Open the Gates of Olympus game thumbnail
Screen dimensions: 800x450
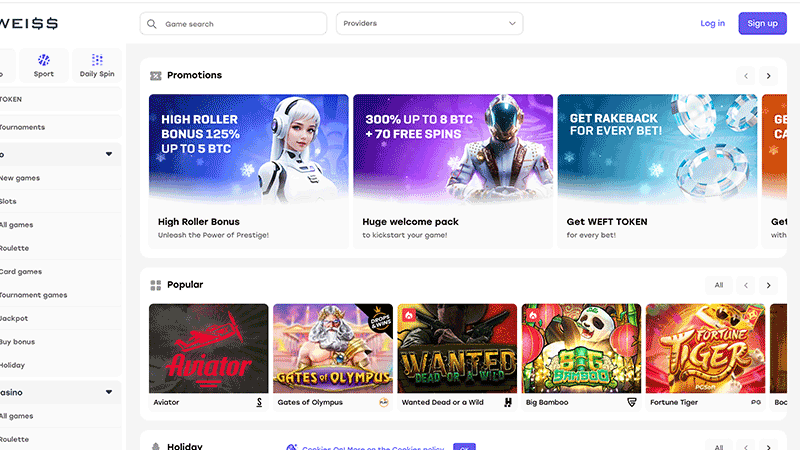(x=333, y=348)
